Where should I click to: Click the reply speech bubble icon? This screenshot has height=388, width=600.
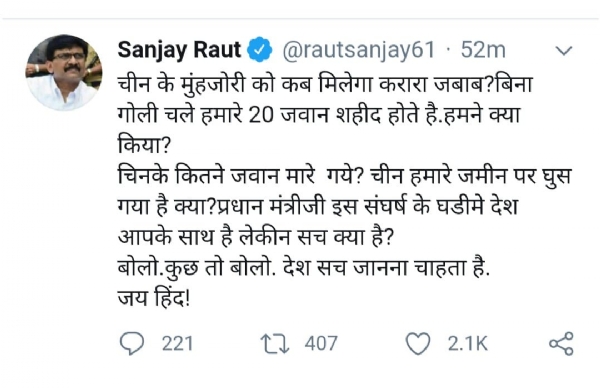pos(132,343)
